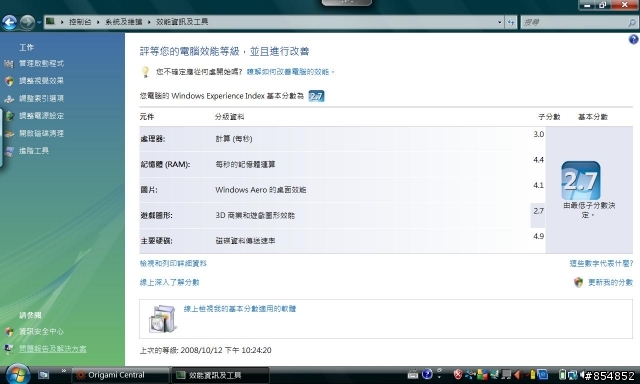This screenshot has height=384, width=640.
Task: Select the 主要硬碟 row label
Action: [x=156, y=241]
